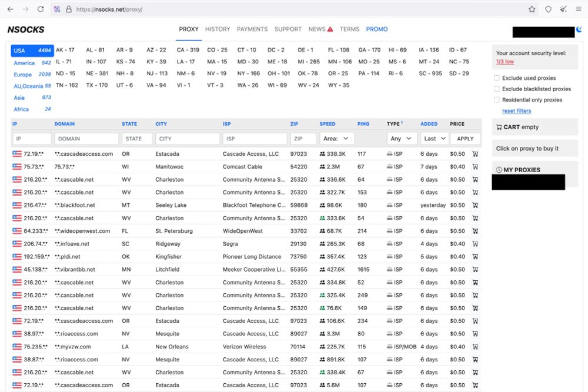Filter by state SC - 935

coord(430,73)
